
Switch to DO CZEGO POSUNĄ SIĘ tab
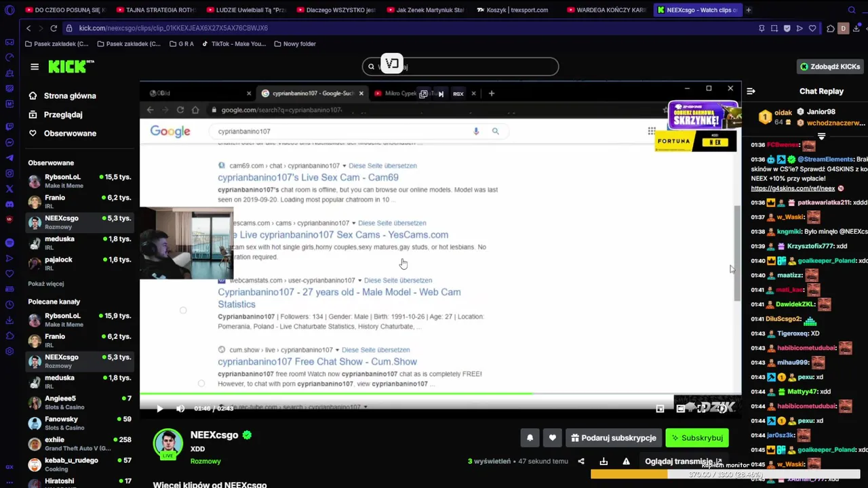point(64,10)
